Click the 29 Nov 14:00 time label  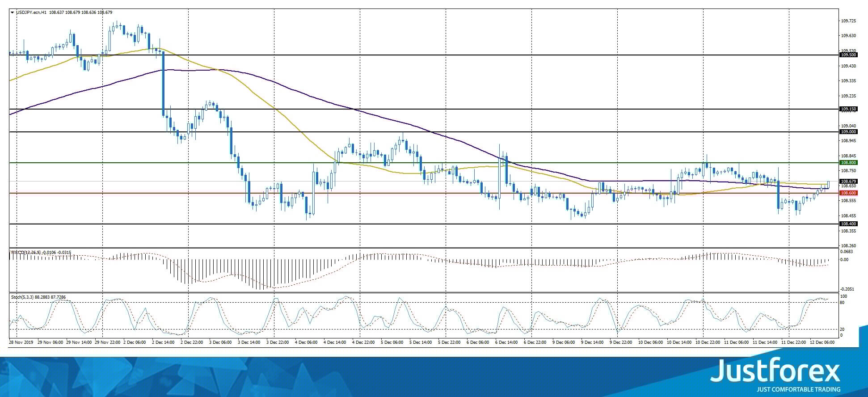[78, 342]
